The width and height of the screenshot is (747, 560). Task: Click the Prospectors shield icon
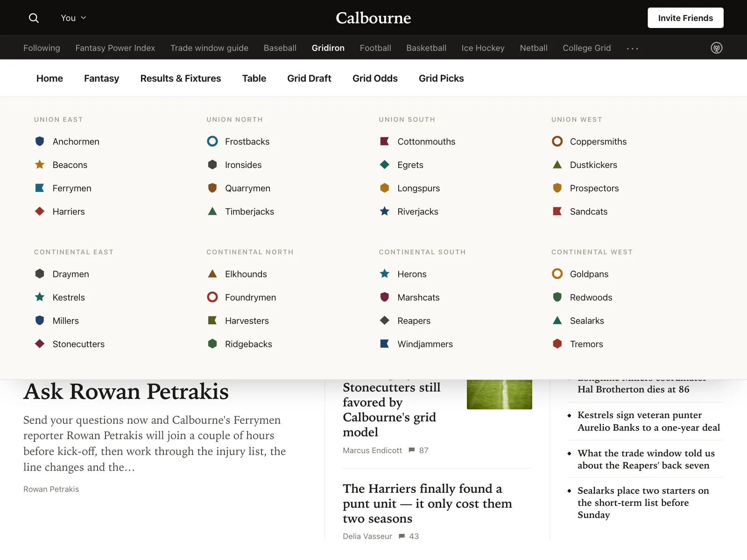pos(557,188)
